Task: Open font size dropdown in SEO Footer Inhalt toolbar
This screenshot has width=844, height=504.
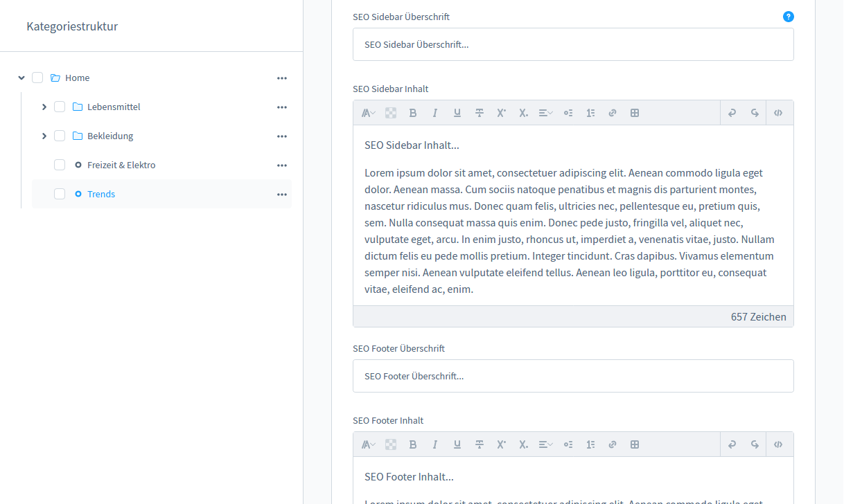Action: point(369,444)
